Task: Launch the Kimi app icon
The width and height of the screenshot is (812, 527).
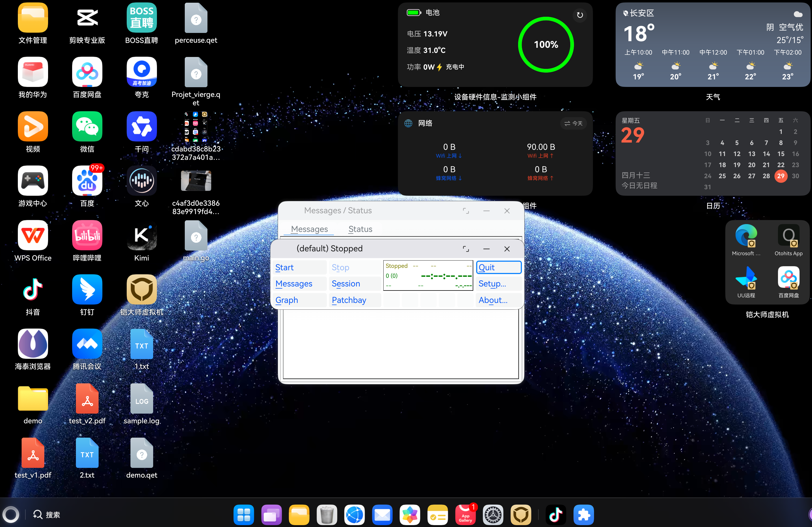Action: coord(142,235)
